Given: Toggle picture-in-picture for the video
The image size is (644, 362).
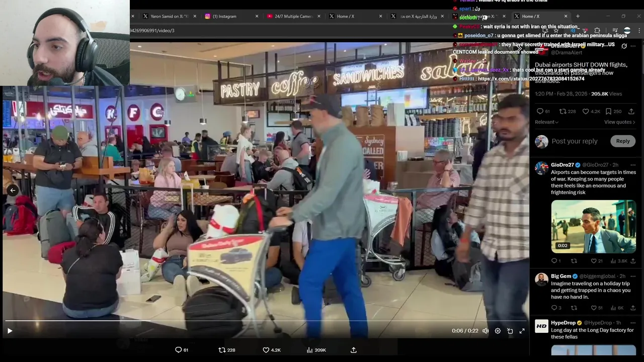Looking at the screenshot, I should click(x=510, y=331).
